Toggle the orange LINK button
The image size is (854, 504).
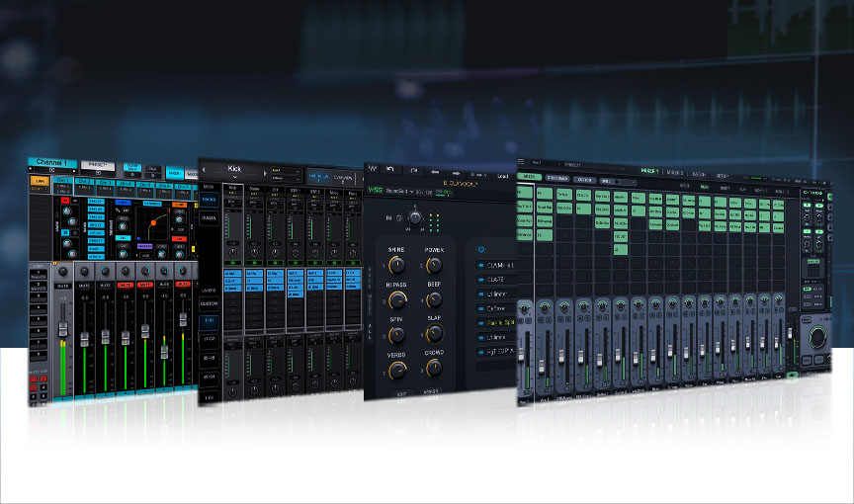40,181
